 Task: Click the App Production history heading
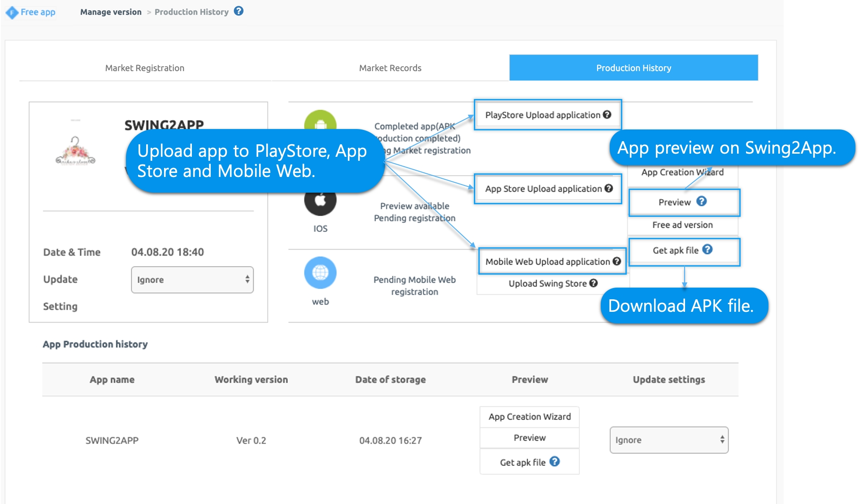pyautogui.click(x=95, y=344)
